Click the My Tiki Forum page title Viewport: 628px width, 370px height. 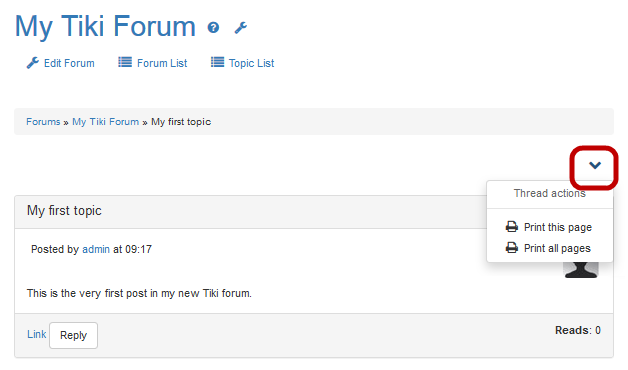point(105,26)
